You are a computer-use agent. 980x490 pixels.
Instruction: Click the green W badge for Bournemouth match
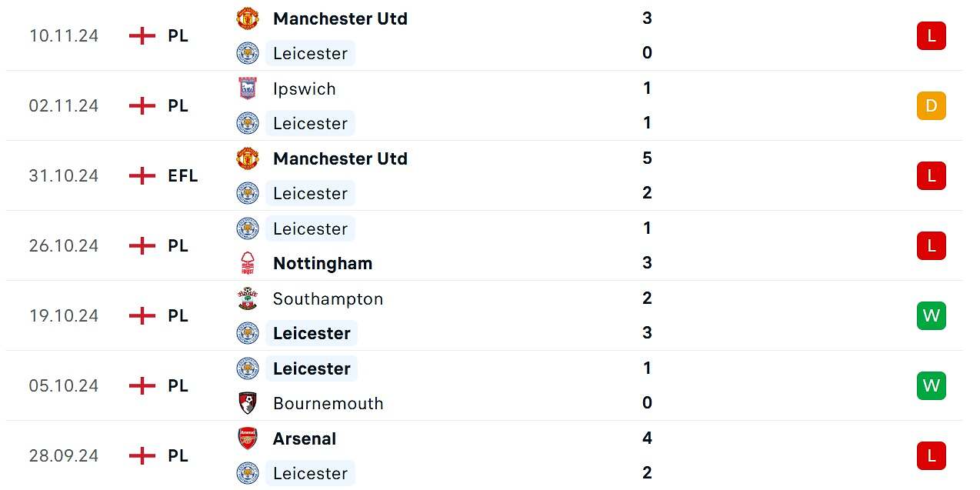pyautogui.click(x=931, y=385)
